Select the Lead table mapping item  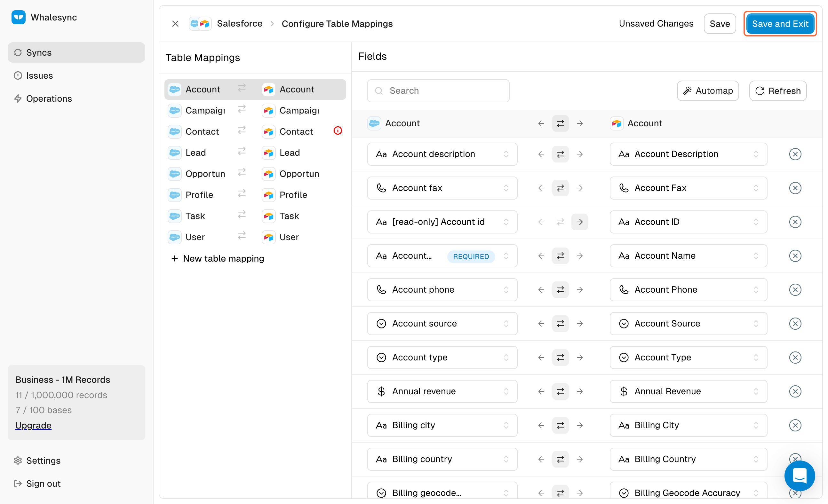(x=254, y=153)
